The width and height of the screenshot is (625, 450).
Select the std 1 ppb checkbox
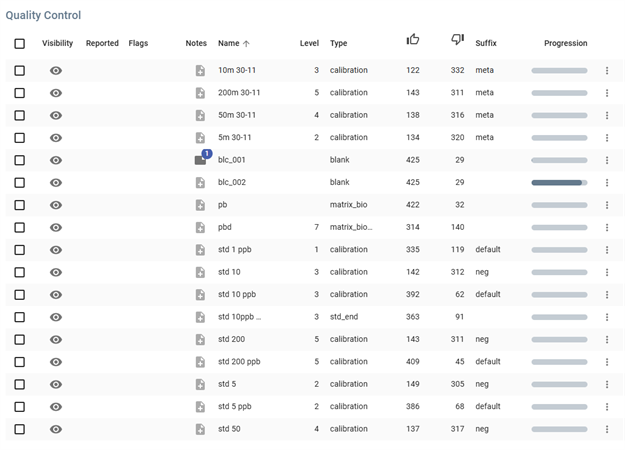click(20, 250)
